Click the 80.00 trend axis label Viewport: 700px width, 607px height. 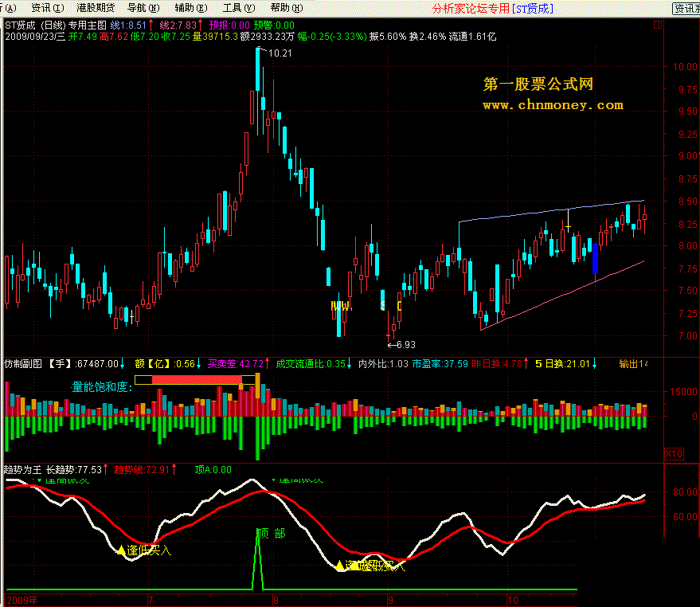point(686,491)
